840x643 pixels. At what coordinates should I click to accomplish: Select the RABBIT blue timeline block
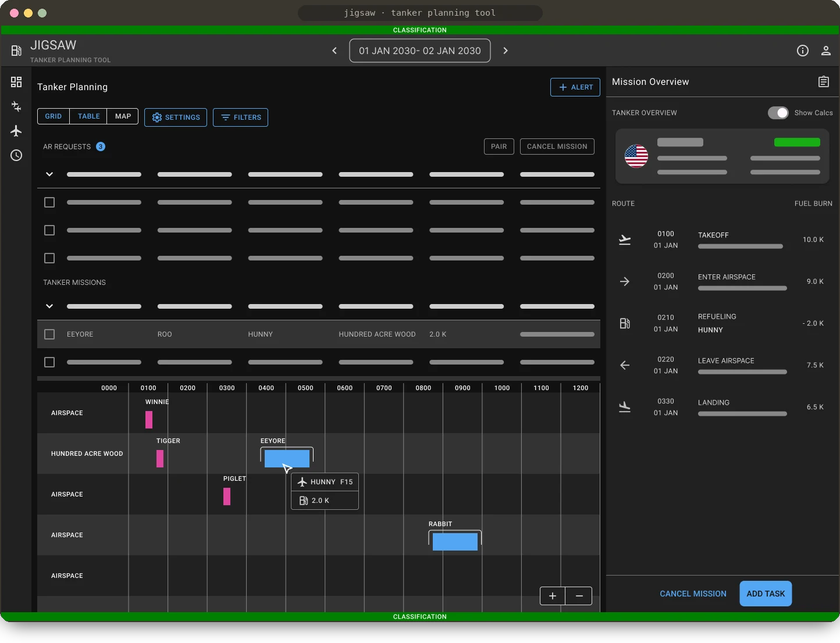455,542
